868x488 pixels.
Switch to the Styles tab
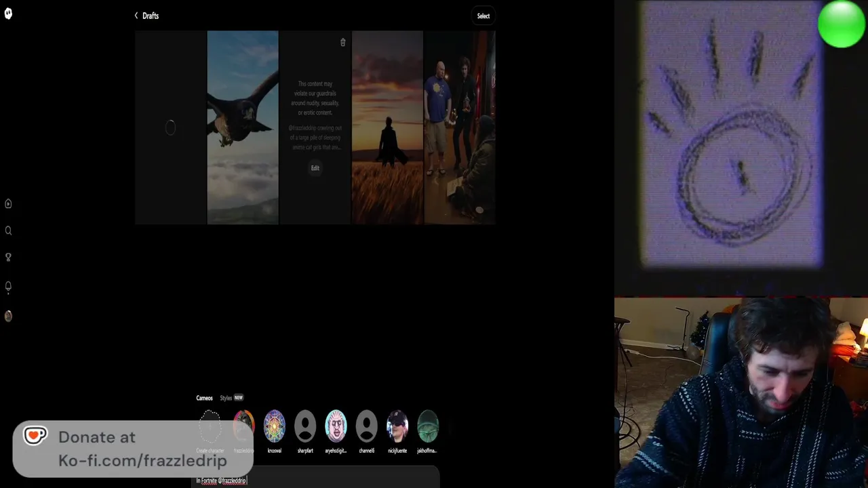226,399
